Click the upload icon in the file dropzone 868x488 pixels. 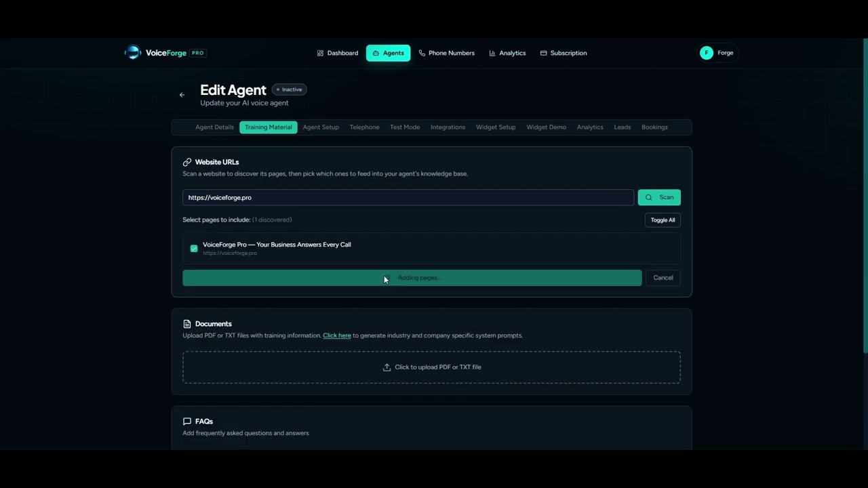(x=387, y=367)
